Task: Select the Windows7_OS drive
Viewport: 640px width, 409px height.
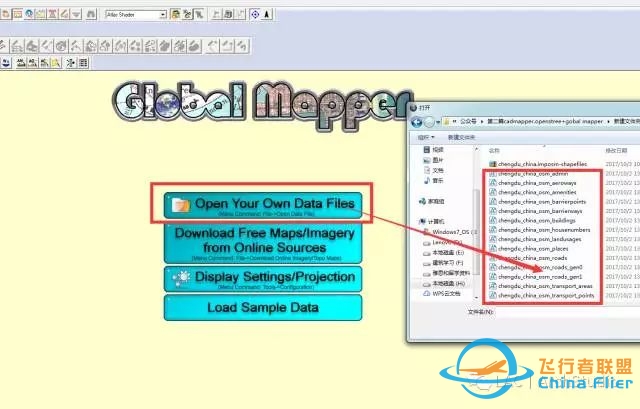Action: click(x=450, y=232)
